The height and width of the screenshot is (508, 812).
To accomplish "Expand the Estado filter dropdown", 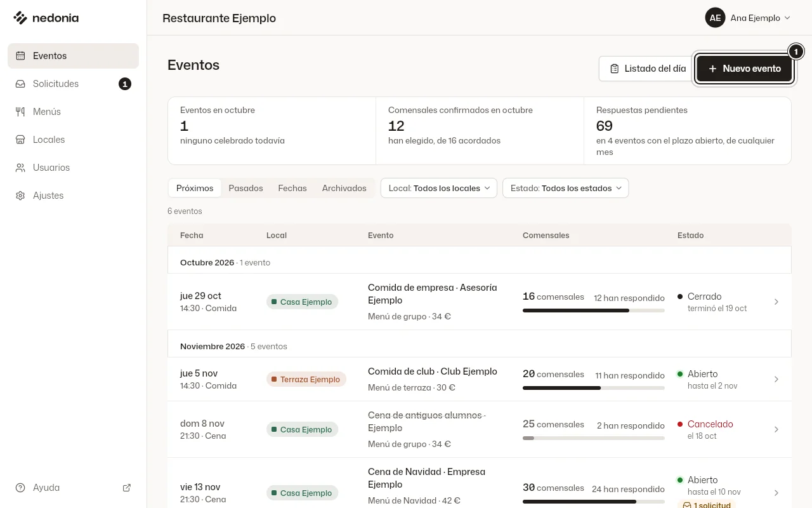I will [x=565, y=188].
